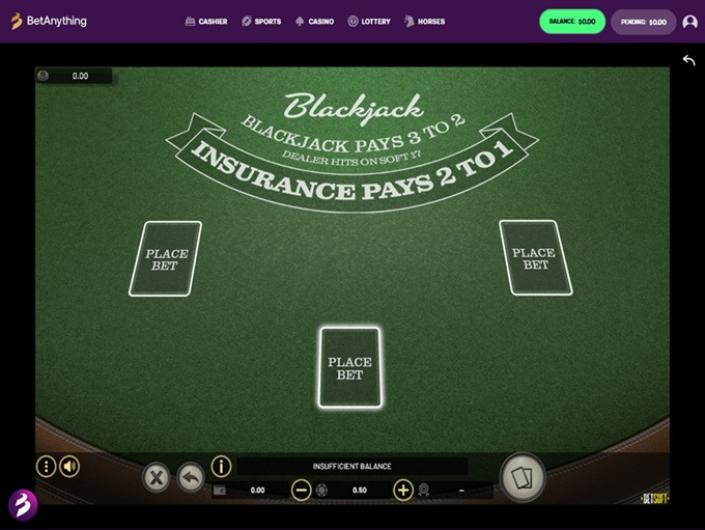The height and width of the screenshot is (530, 705).
Task: Click the deal cards round button
Action: [522, 477]
